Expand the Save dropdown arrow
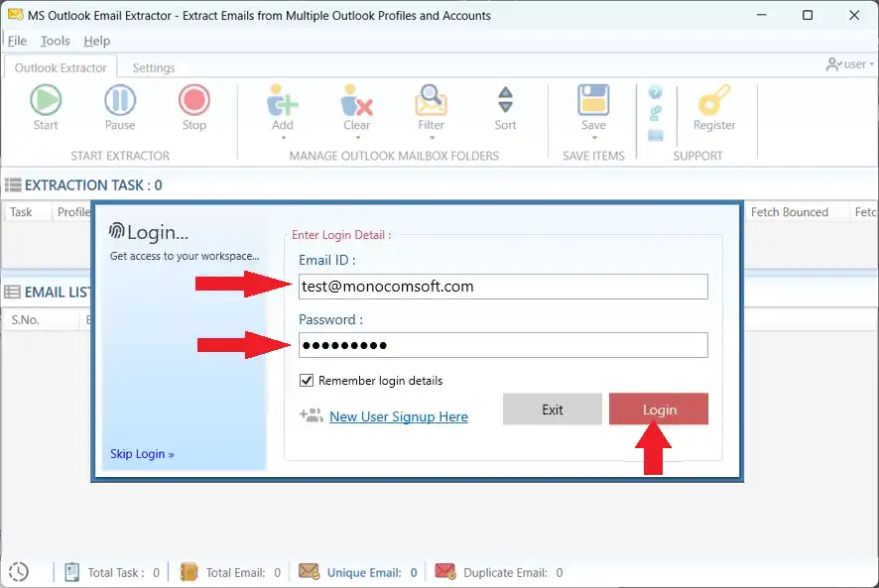Screen dimensions: 879x588 [x=594, y=138]
